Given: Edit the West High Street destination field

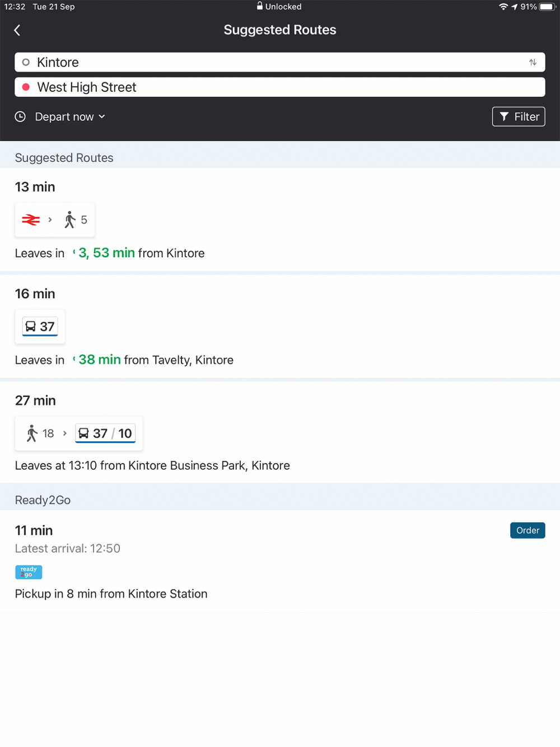Looking at the screenshot, I should point(280,87).
